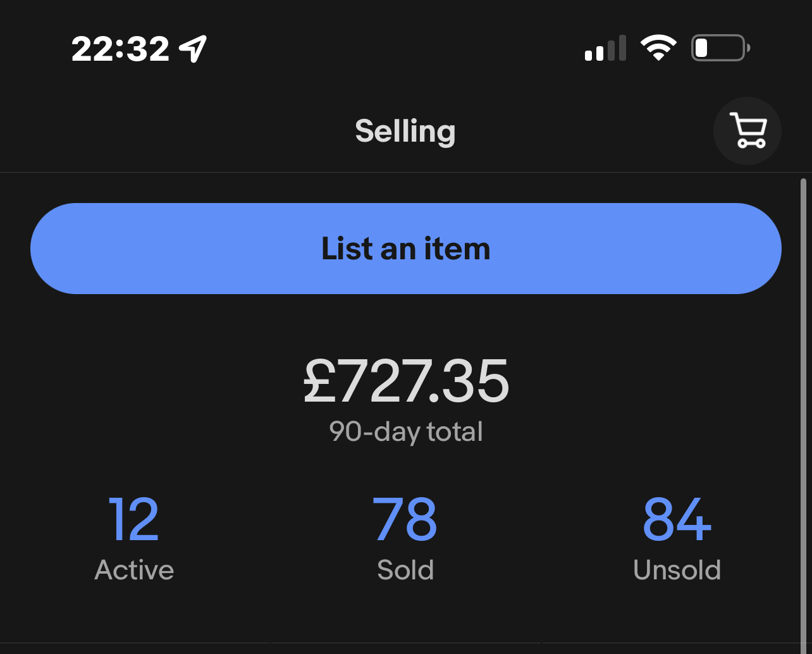Open the 12 active listings count
Screen dimensions: 812x654
coord(133,519)
